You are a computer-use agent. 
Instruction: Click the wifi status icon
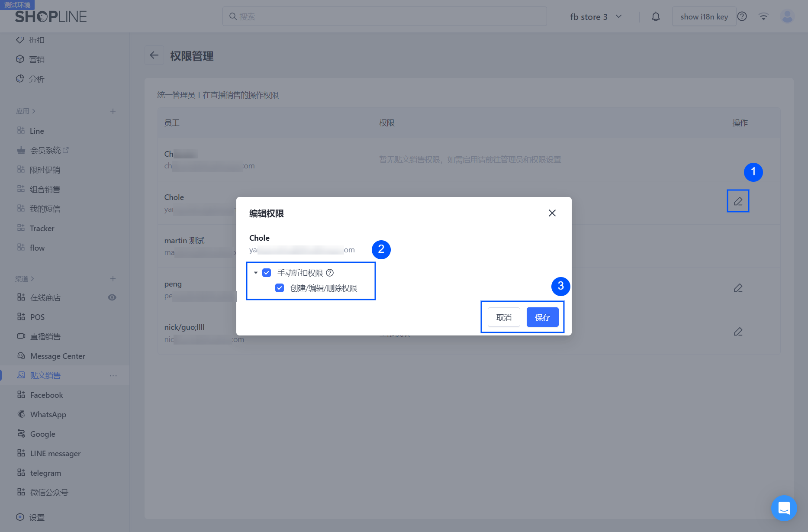[x=763, y=16]
